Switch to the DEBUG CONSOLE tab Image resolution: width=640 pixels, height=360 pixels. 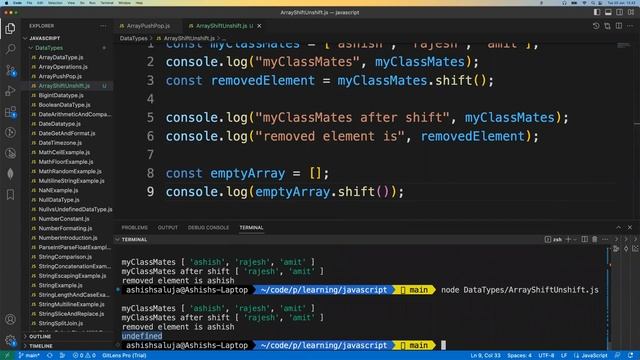tap(208, 227)
